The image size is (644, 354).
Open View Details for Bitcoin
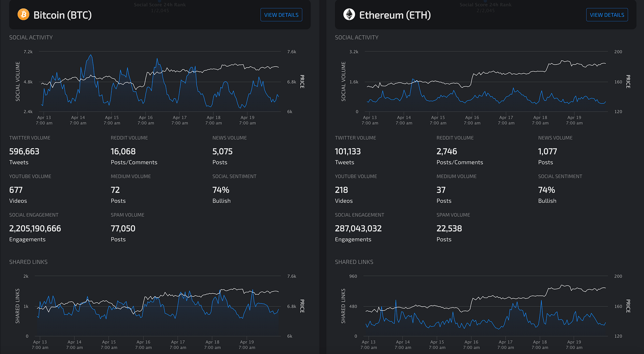pos(281,14)
